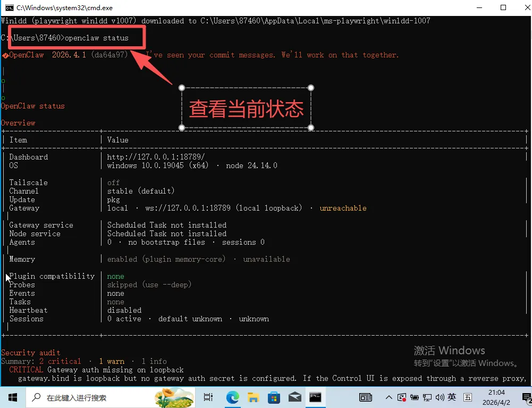532x408 pixels.
Task: Open the notification center icon
Action: tap(526, 397)
